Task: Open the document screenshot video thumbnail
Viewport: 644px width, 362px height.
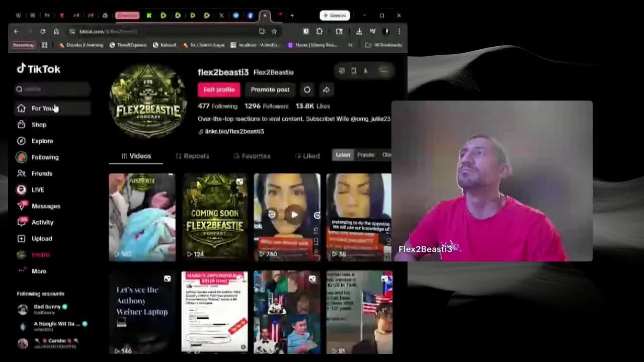Action: point(215,312)
